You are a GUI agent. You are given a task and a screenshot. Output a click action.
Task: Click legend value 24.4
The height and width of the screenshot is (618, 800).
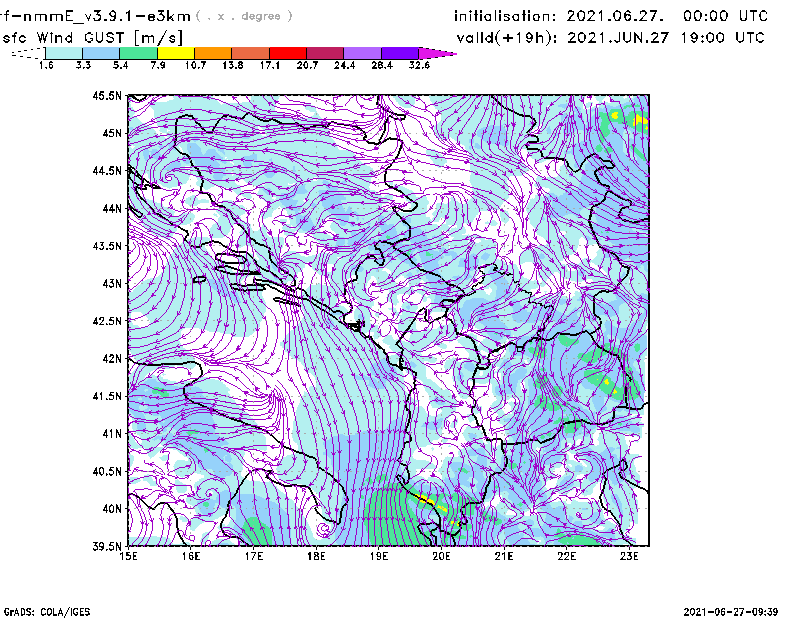[x=344, y=65]
